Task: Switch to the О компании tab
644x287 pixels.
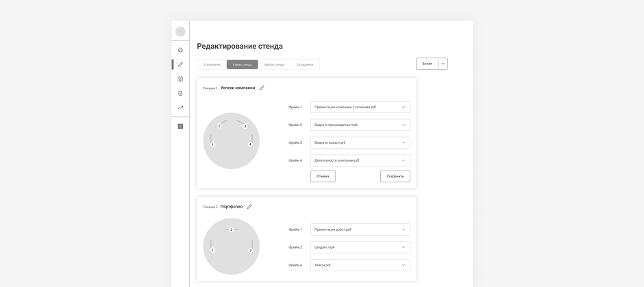Action: tap(212, 64)
